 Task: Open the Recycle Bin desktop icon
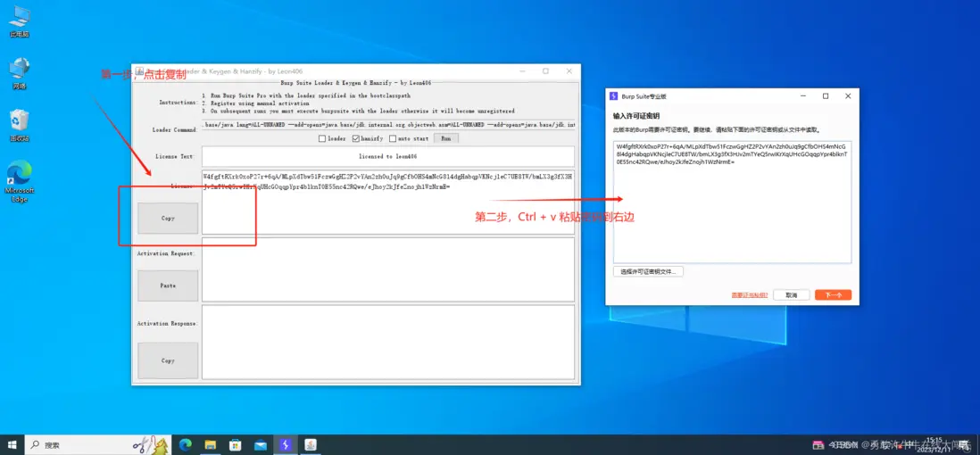tap(19, 122)
